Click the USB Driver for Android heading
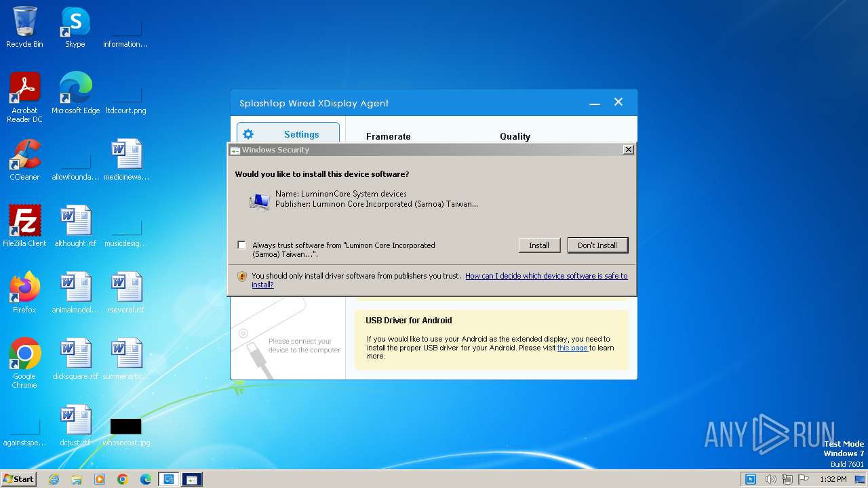The height and width of the screenshot is (488, 868). click(x=409, y=321)
